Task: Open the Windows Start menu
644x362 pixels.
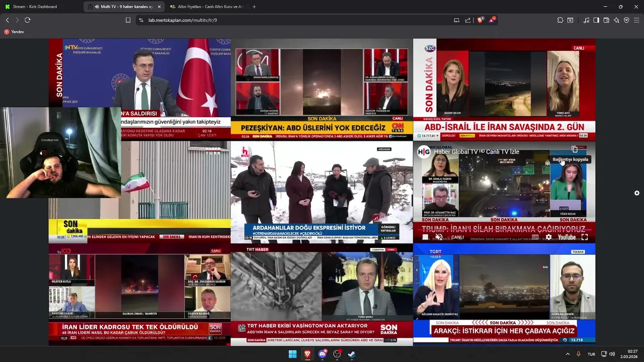Action: click(292, 354)
